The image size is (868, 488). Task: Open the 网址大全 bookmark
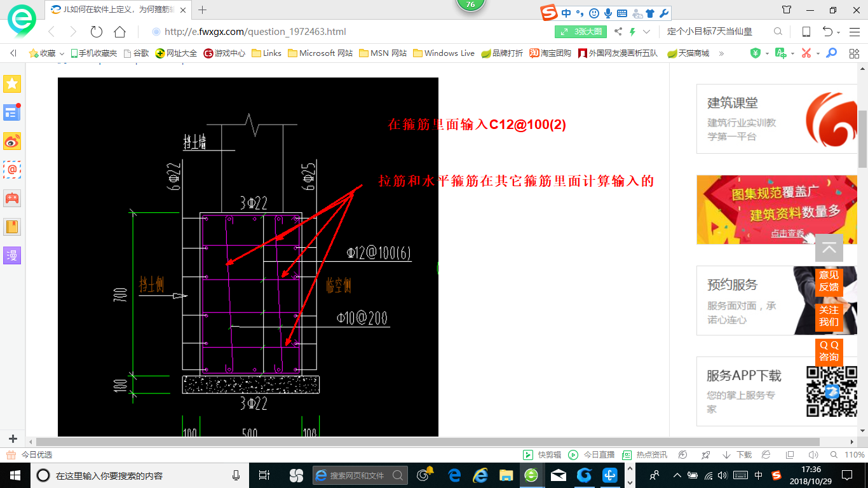tap(177, 53)
